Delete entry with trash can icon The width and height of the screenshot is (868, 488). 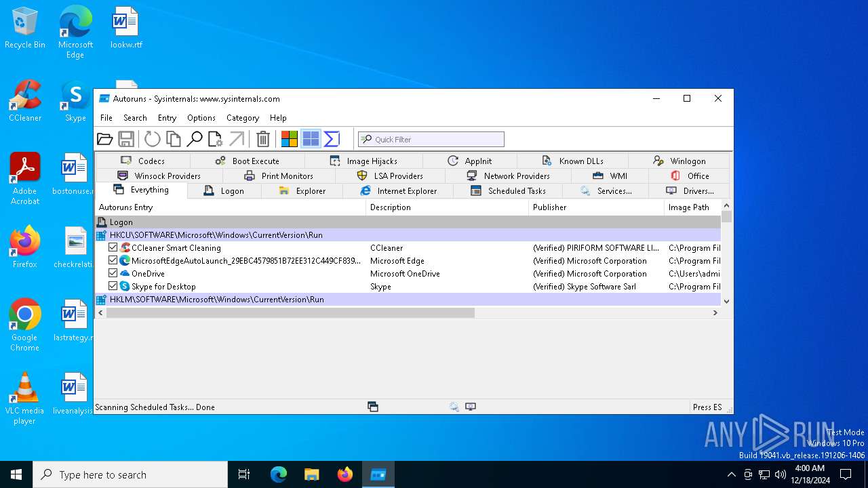pos(263,139)
